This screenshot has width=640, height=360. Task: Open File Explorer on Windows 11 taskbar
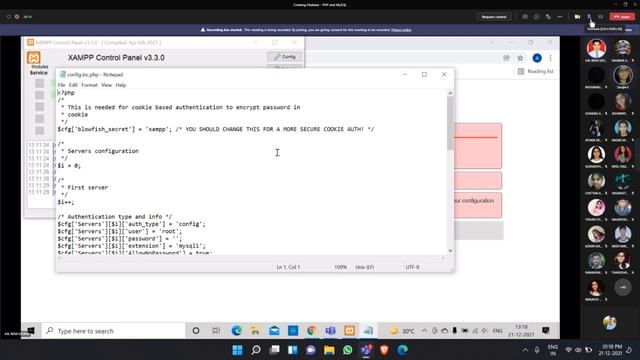[329, 350]
